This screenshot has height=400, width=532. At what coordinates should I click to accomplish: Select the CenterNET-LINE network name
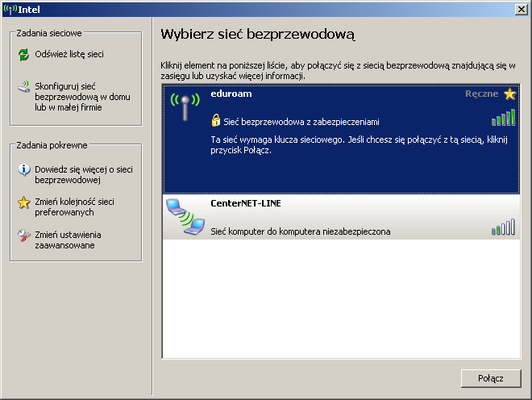[x=244, y=204]
